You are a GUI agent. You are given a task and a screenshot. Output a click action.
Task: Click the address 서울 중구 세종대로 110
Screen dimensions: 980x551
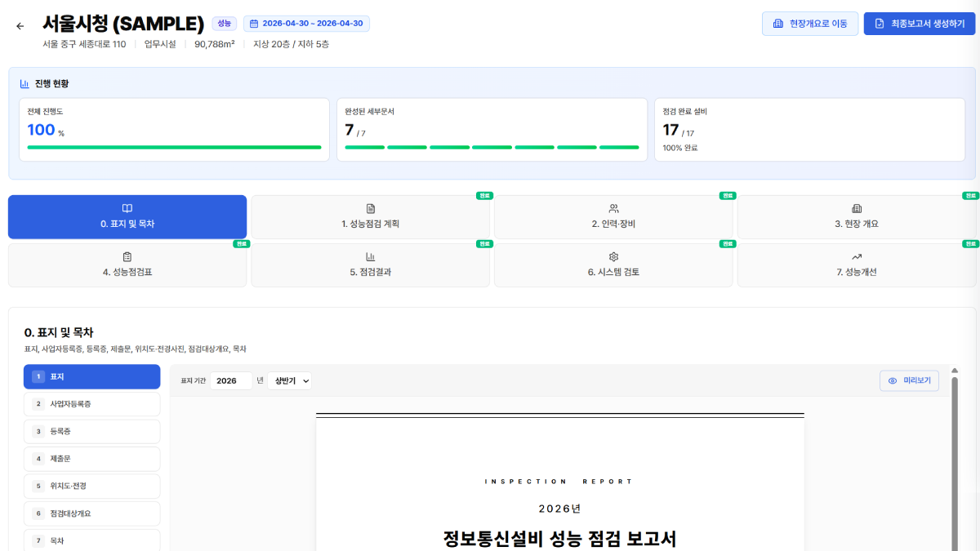[84, 44]
